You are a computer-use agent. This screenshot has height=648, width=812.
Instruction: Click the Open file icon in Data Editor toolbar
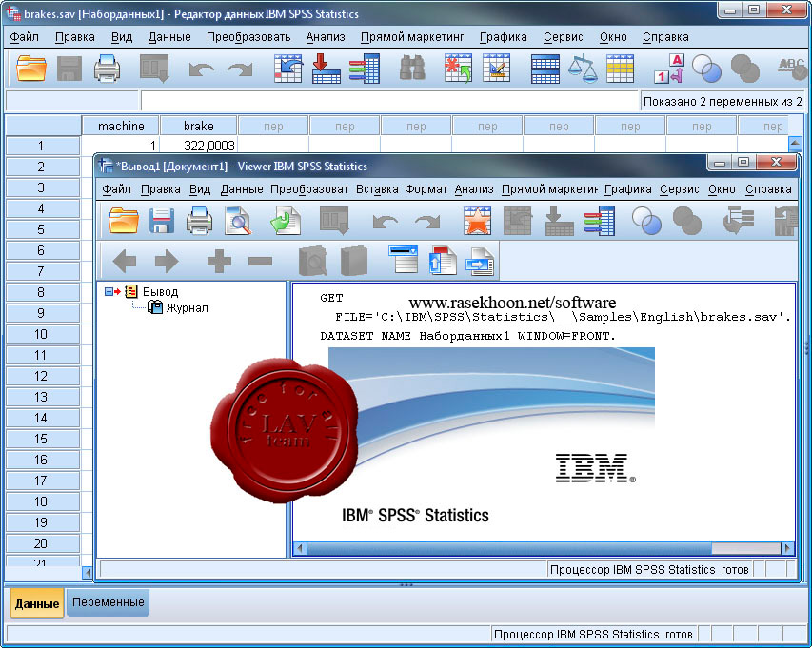click(x=31, y=69)
